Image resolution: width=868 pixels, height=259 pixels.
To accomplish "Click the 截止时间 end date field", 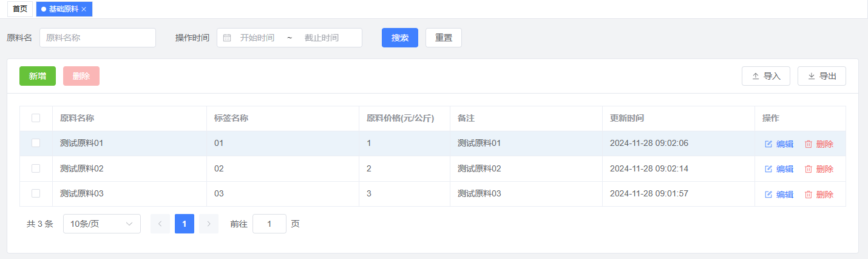I will tap(322, 38).
